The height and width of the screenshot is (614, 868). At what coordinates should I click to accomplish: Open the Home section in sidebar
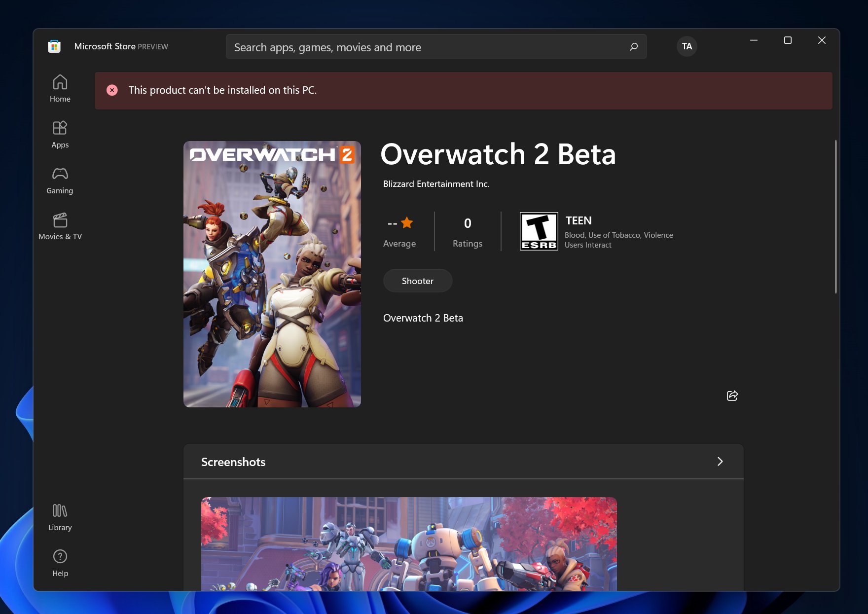point(60,88)
